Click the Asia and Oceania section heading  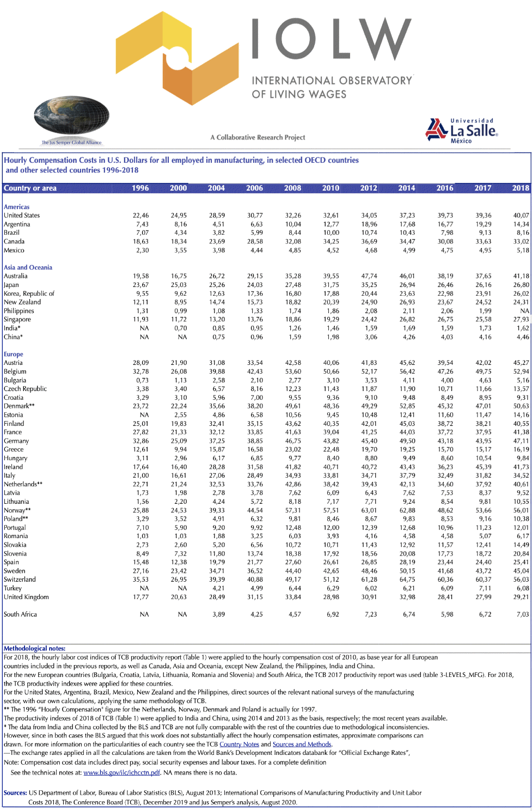[x=28, y=267]
